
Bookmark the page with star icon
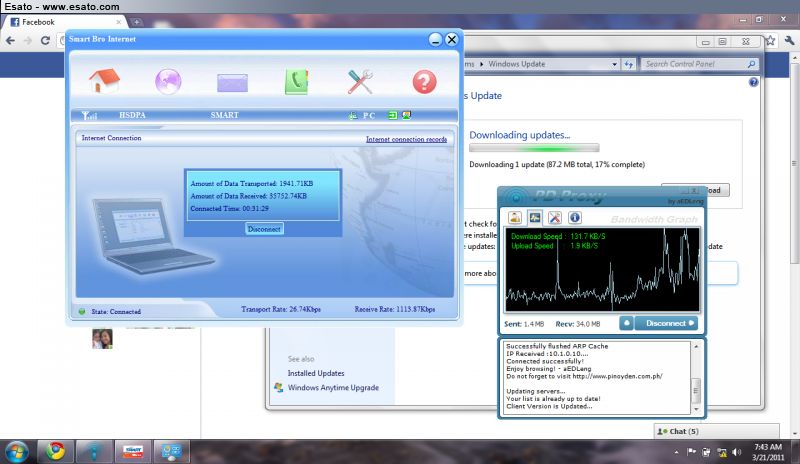coord(770,40)
